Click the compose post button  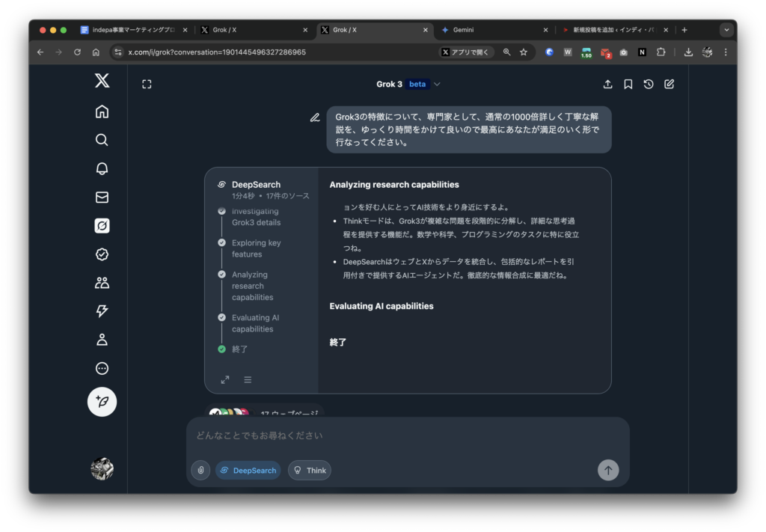(x=102, y=402)
